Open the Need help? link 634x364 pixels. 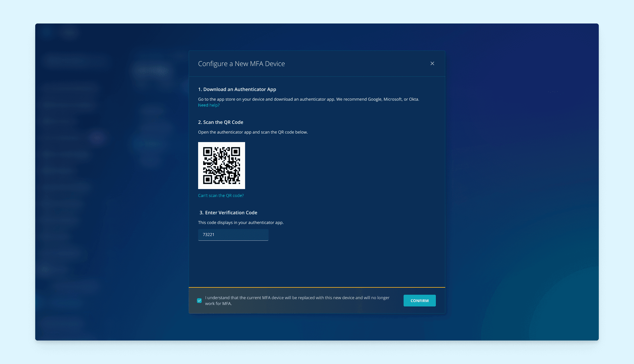pyautogui.click(x=209, y=105)
